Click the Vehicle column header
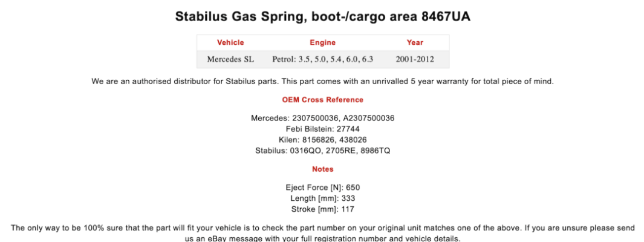The width and height of the screenshot is (644, 242). [230, 43]
